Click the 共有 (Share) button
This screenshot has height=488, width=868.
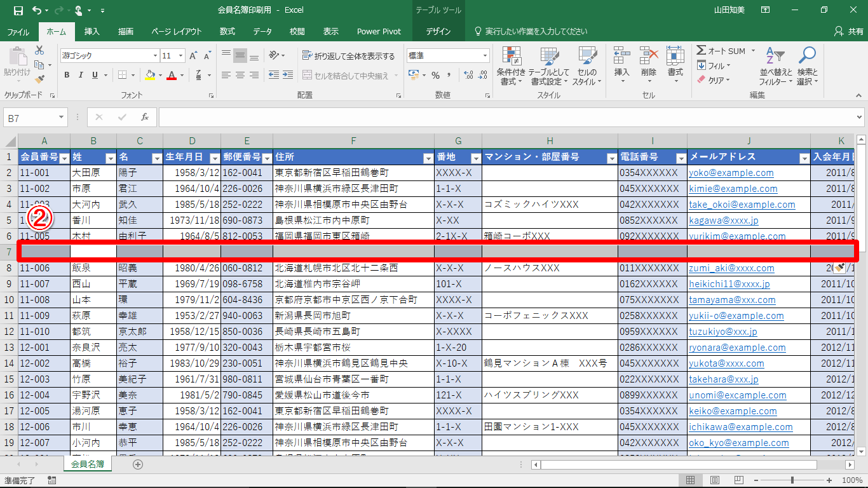(849, 31)
